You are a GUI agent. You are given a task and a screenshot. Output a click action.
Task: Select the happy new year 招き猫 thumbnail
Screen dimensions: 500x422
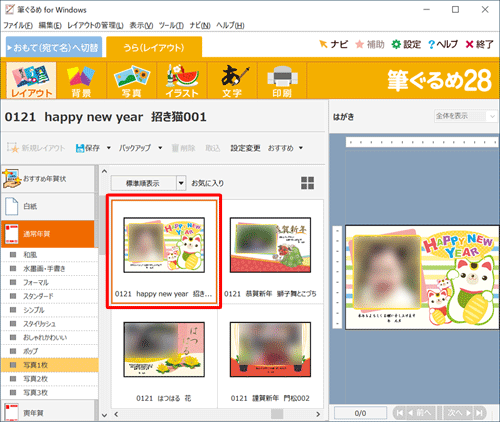tap(164, 252)
